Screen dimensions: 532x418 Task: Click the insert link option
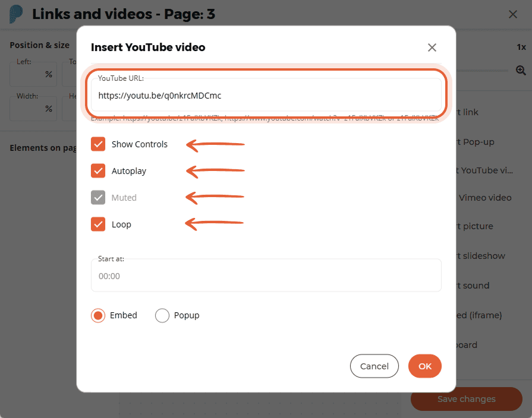(468, 112)
